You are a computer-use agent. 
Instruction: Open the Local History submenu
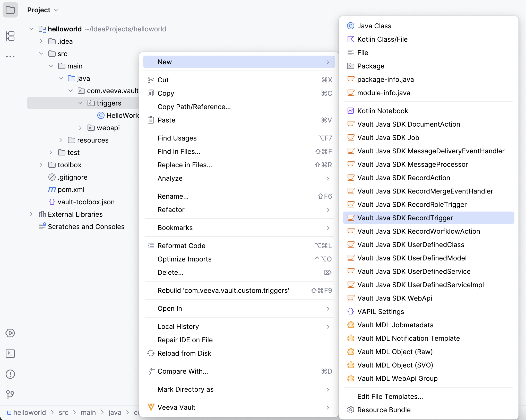click(x=239, y=327)
